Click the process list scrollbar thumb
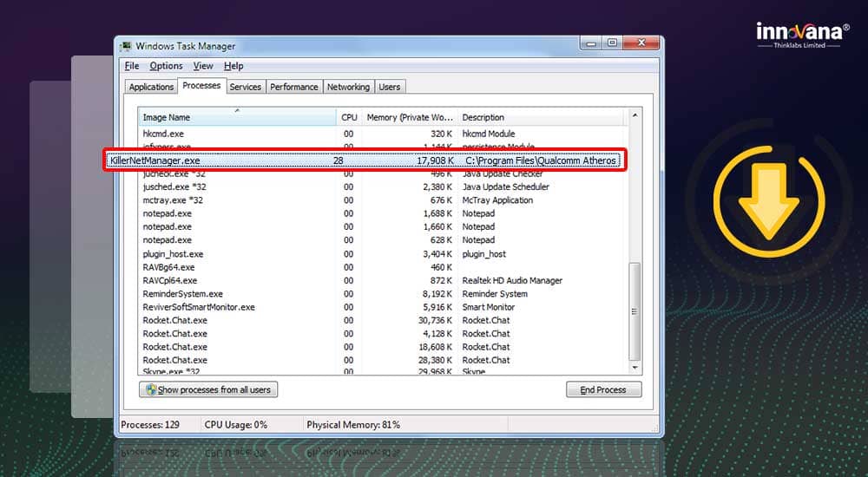The image size is (868, 477). [635, 311]
